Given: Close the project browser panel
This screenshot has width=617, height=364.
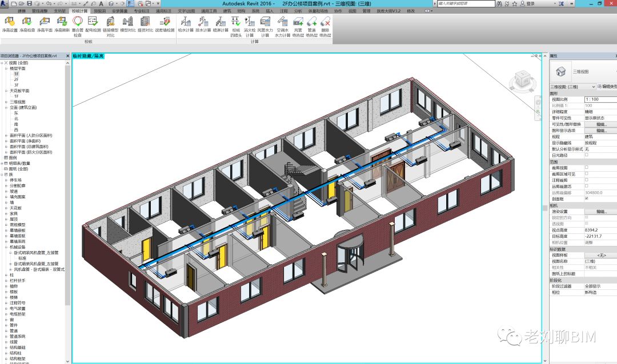Looking at the screenshot, I should (x=67, y=56).
